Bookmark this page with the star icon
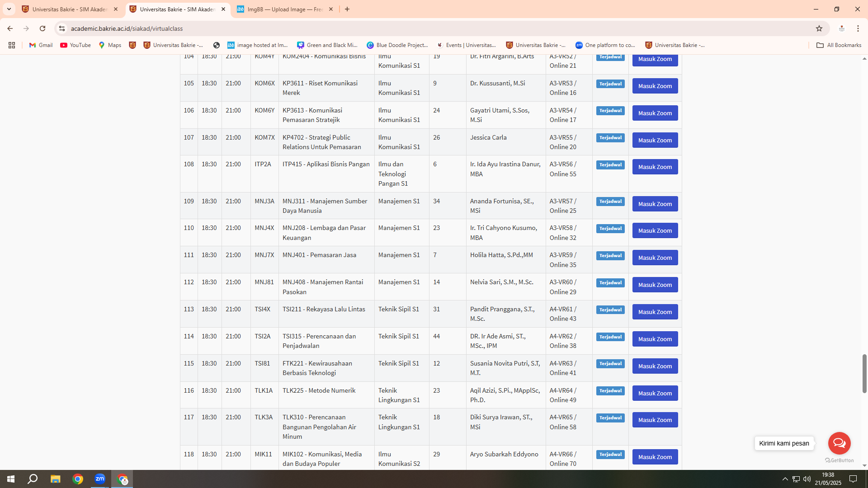This screenshot has width=868, height=488. click(819, 28)
